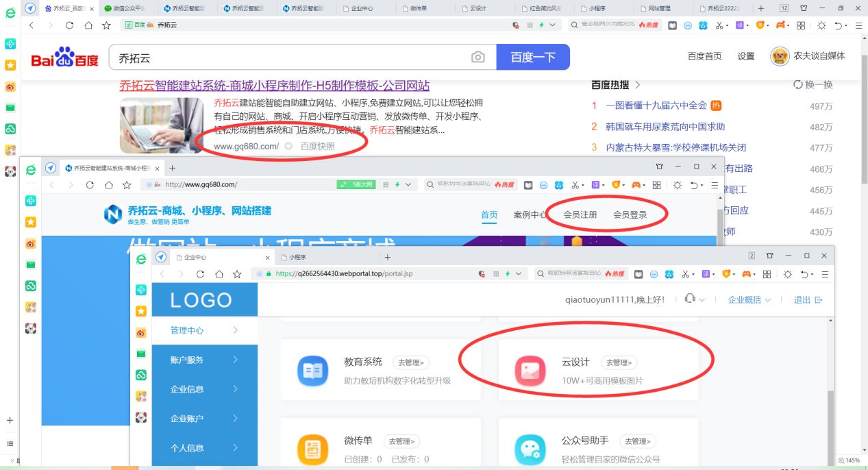The image size is (868, 470).
Task: Reload the webportal.top enterprise center page
Action: click(x=200, y=273)
